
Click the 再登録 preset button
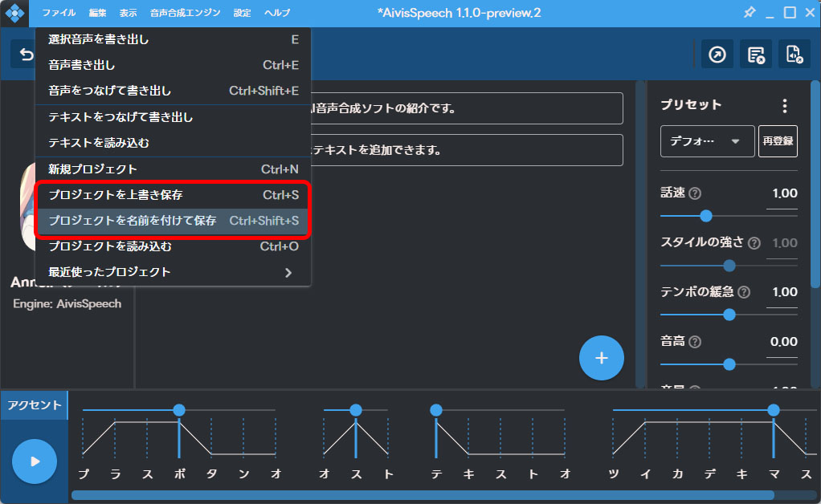(x=778, y=141)
